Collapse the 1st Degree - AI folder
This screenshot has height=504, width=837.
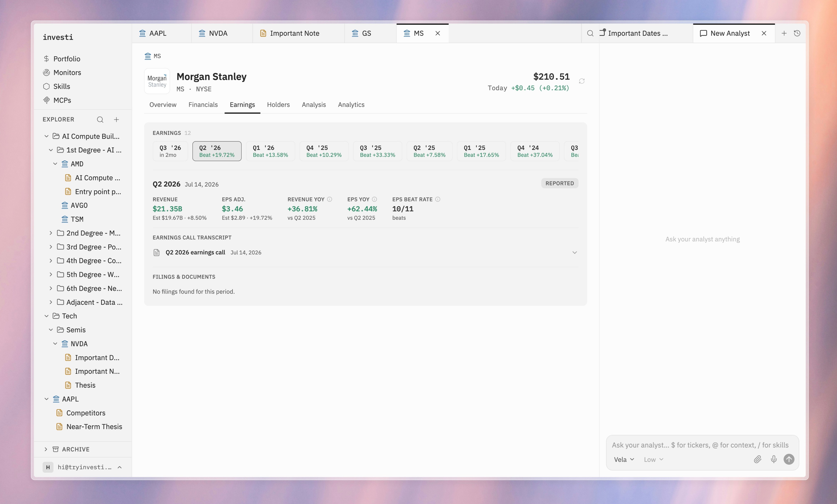coord(51,150)
